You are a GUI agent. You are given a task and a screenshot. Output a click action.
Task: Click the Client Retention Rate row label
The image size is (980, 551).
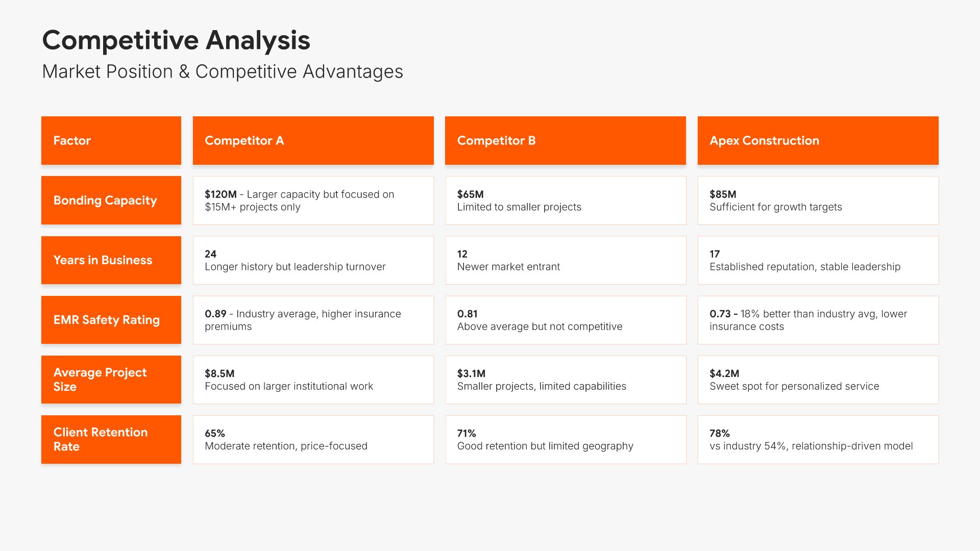tap(111, 439)
